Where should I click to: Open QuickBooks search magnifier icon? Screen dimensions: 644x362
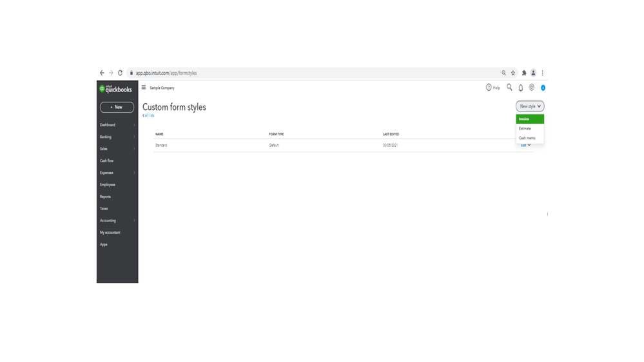click(509, 87)
